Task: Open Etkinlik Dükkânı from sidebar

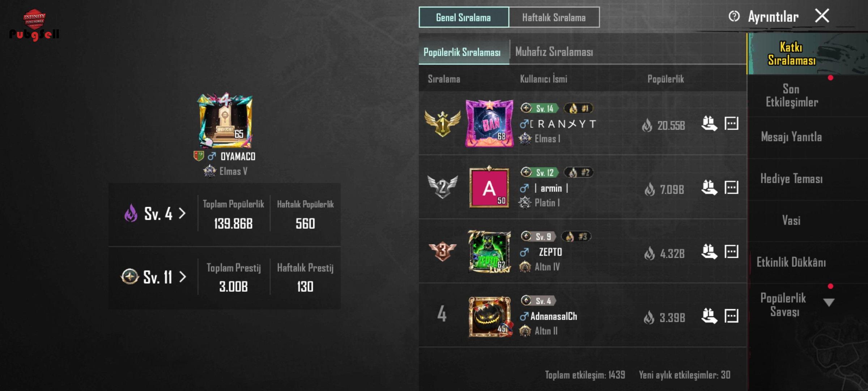Action: pyautogui.click(x=791, y=262)
